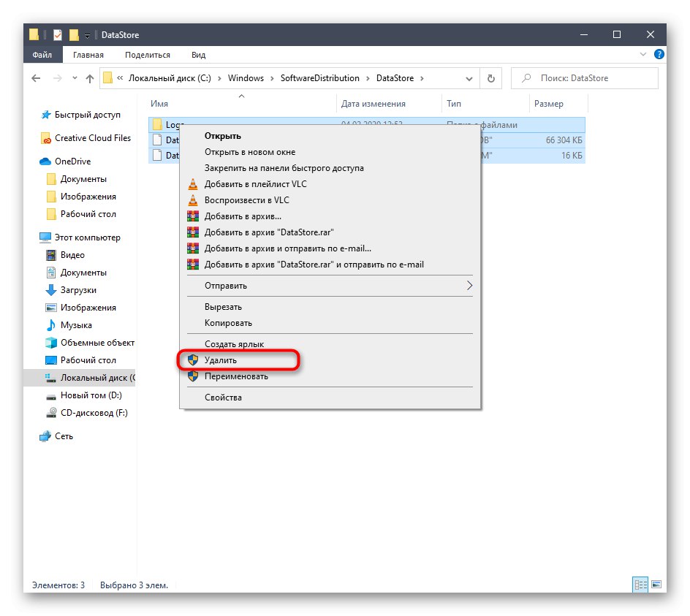Choose Добавить в архив "DataStore.rar" и отправить по e-mail
690x616 pixels.
point(330,265)
